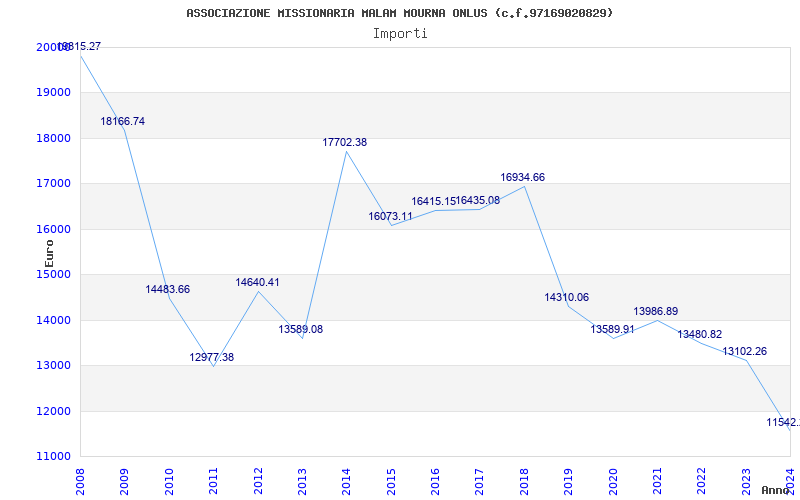Select data label 13480.82
Screen dimensions: 800x500
[699, 335]
